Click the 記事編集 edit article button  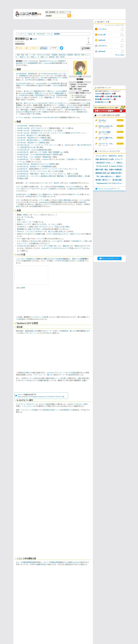(86, 48)
